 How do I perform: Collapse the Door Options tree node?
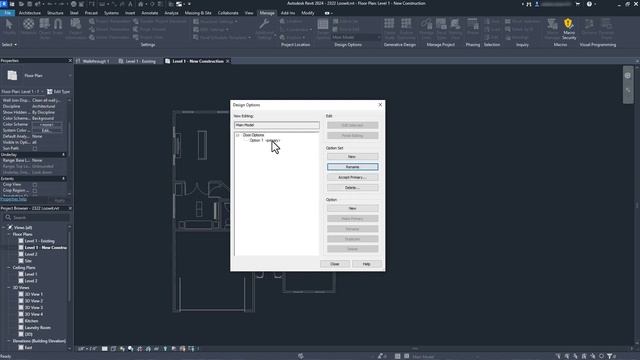238,135
